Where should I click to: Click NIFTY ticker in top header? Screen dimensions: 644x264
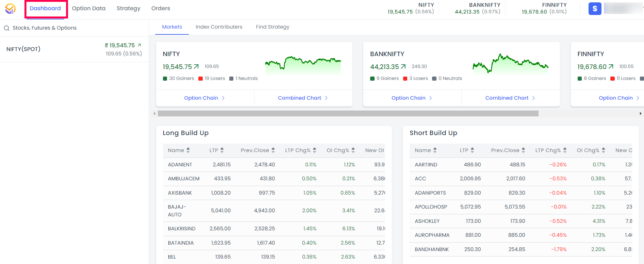click(x=411, y=9)
